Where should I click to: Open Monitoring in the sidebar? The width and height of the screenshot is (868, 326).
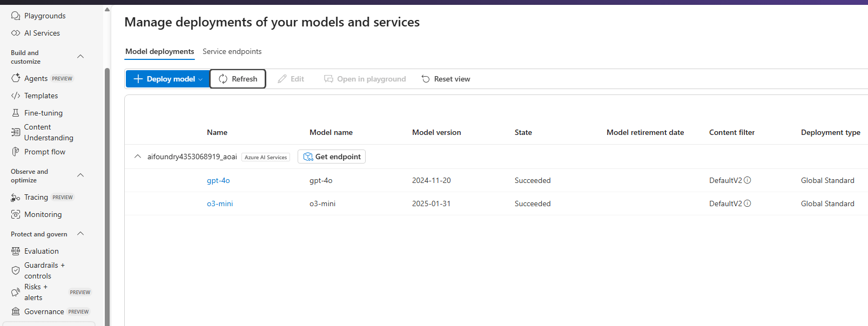43,214
